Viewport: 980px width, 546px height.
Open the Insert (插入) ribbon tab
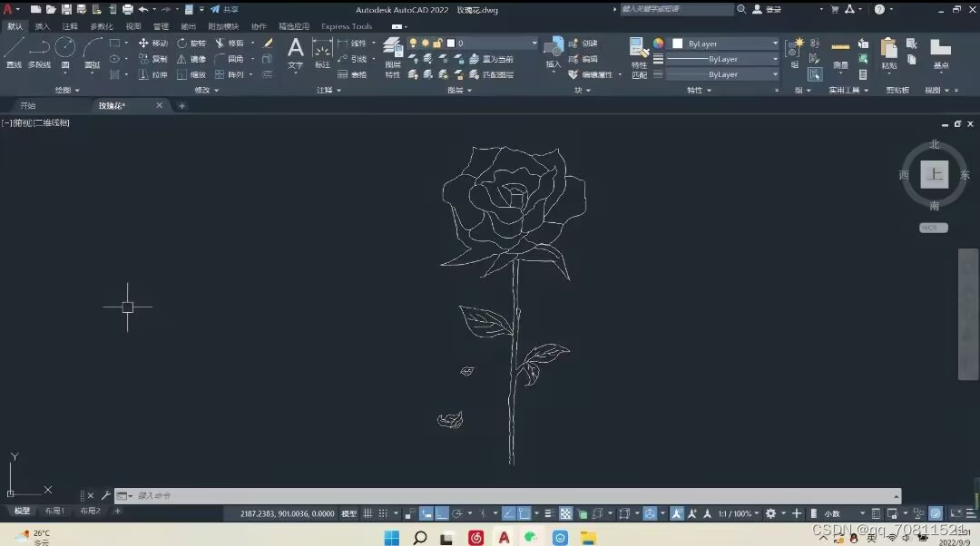pyautogui.click(x=42, y=26)
